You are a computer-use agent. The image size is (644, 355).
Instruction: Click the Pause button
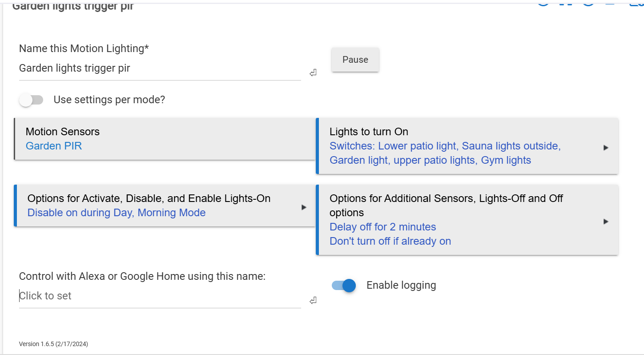click(x=355, y=60)
